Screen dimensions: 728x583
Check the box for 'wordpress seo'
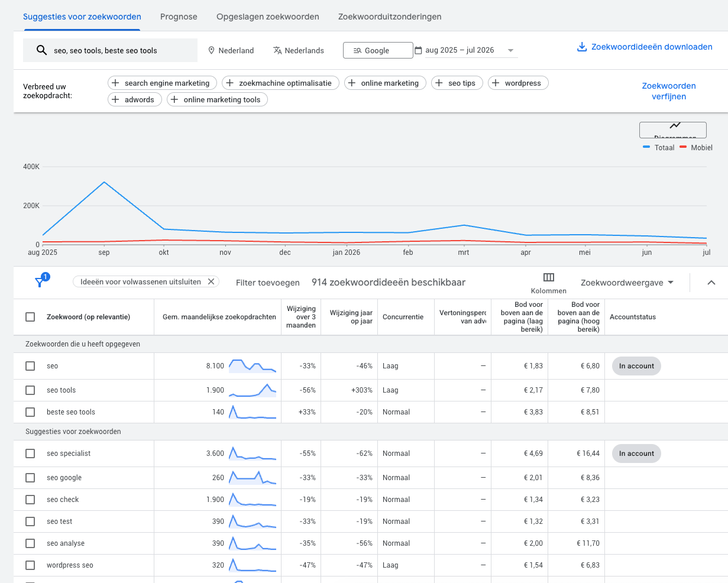(x=30, y=565)
